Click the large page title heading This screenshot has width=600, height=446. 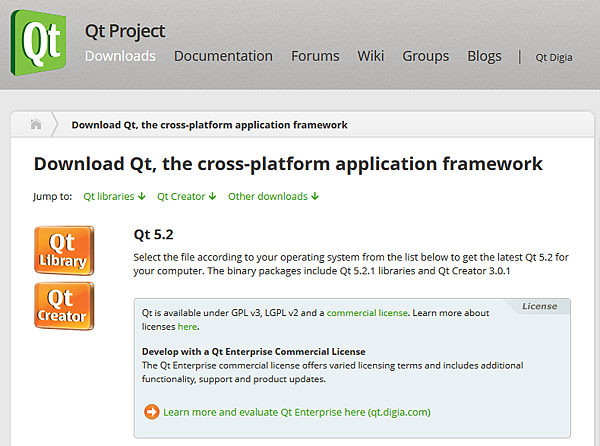pos(288,164)
